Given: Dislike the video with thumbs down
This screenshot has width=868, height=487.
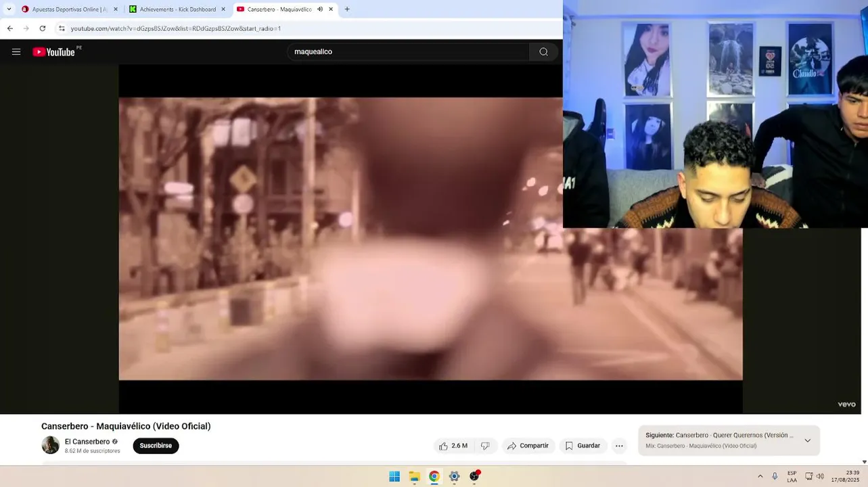Looking at the screenshot, I should (x=485, y=446).
